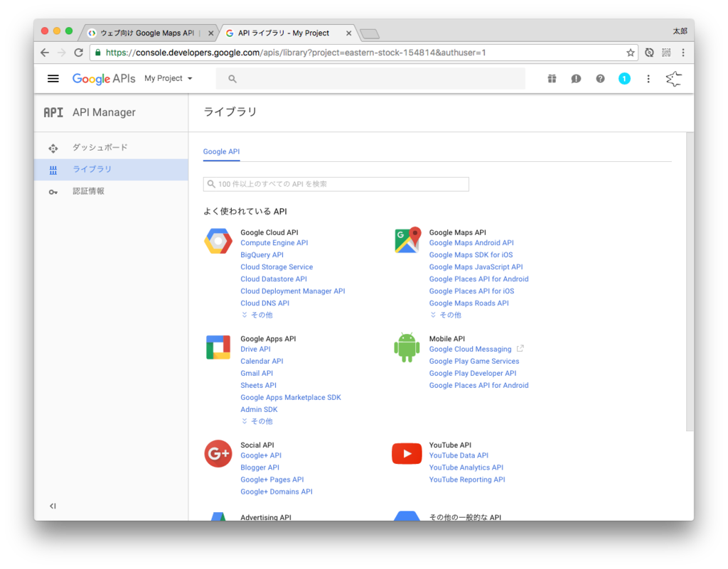Open the help question mark icon
Viewport: 728px width, 569px height.
600,79
